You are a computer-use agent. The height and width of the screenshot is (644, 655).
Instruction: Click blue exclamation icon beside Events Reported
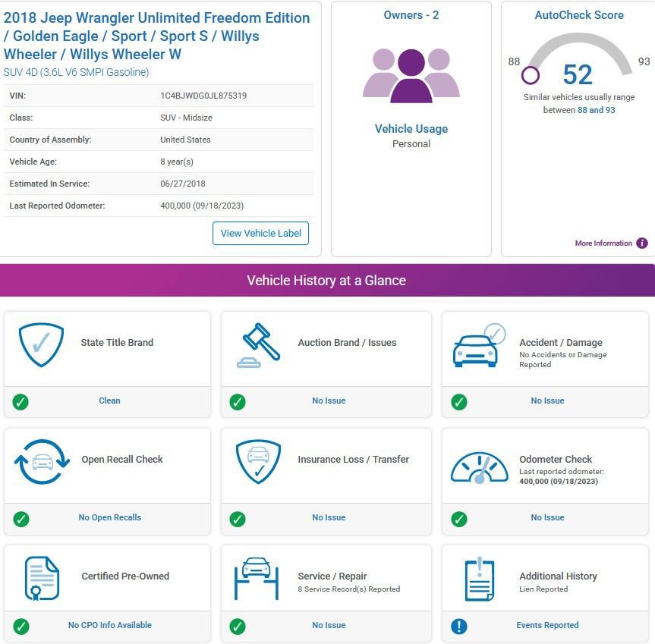click(459, 627)
